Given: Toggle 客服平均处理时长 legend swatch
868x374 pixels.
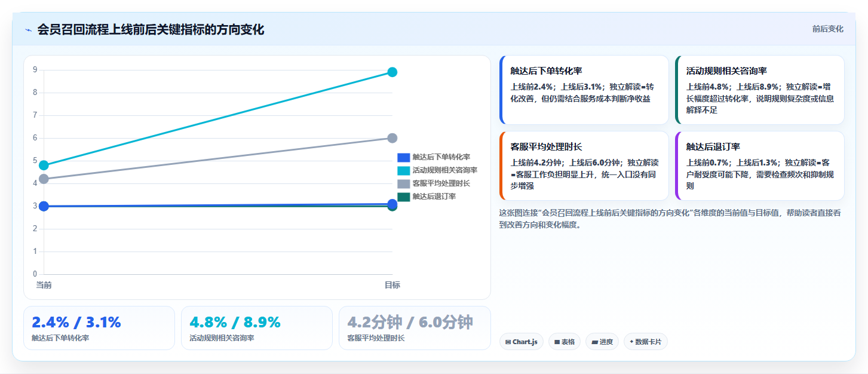Looking at the screenshot, I should point(404,183).
